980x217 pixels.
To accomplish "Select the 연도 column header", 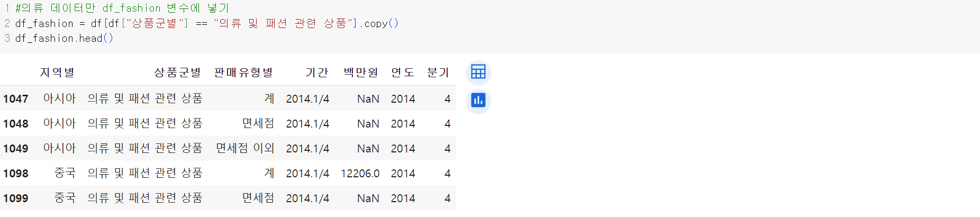I will click(403, 73).
